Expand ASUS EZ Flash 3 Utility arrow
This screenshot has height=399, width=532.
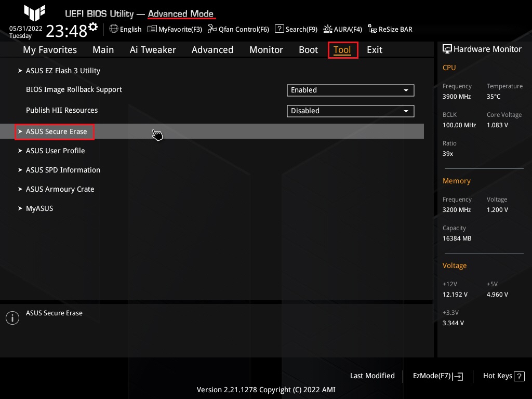pos(20,71)
